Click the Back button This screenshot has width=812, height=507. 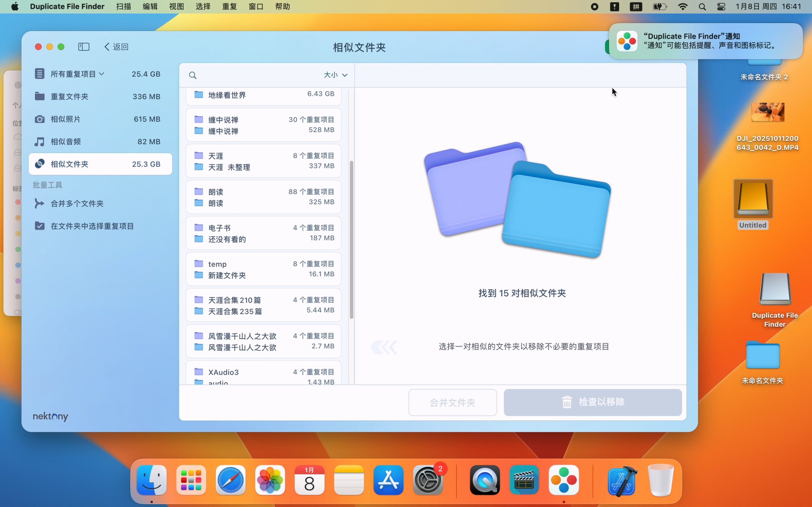[x=116, y=47]
